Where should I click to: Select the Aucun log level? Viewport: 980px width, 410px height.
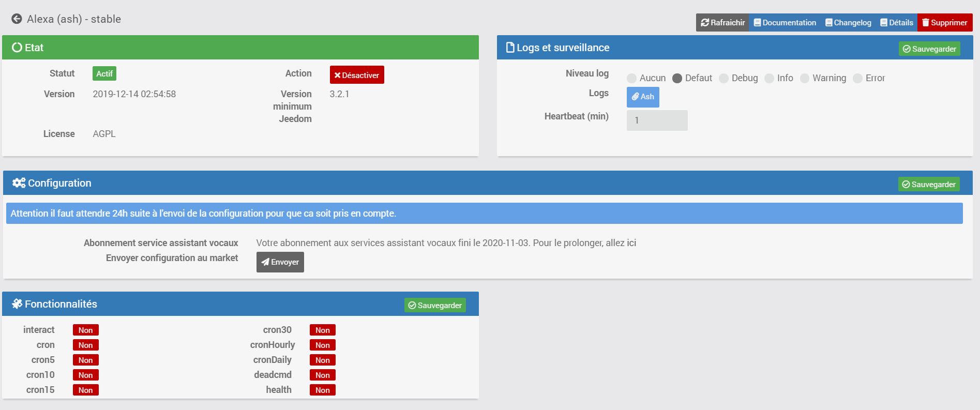[x=631, y=78]
